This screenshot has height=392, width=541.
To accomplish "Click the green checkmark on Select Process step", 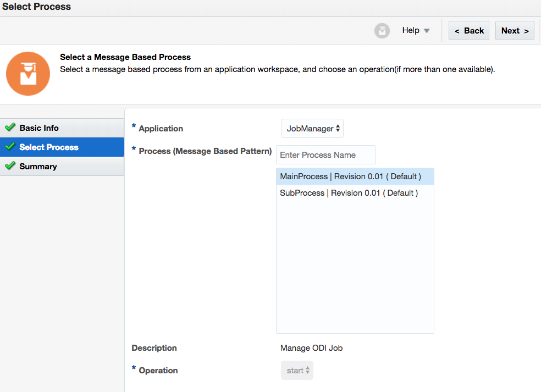I will coord(10,147).
